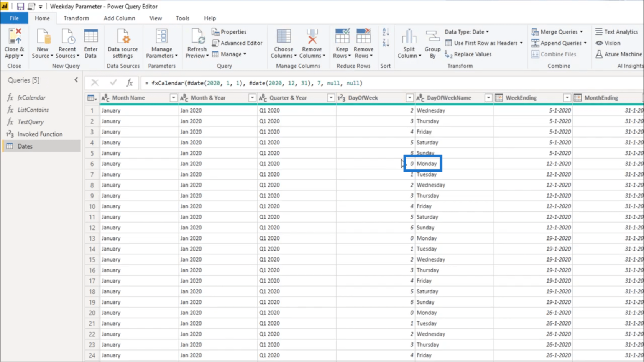Click the Save icon in title bar
This screenshot has width=644, height=362.
pyautogui.click(x=20, y=7)
